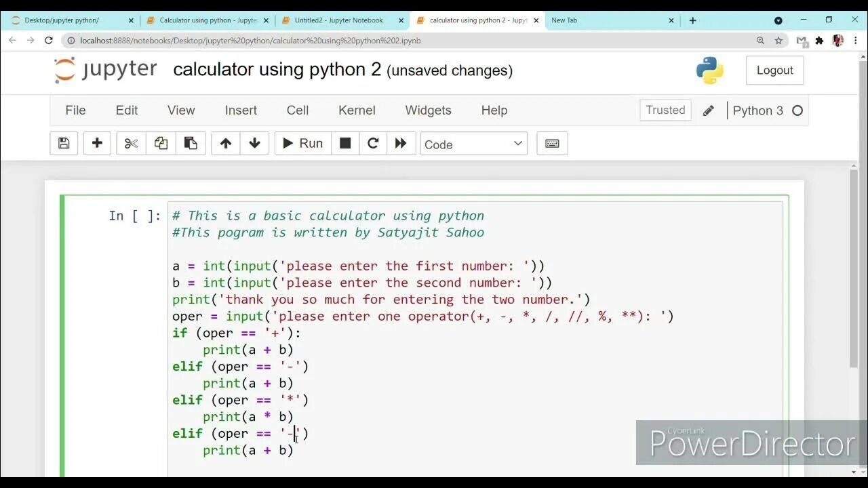
Task: Click the In [ ]: cell prompt
Action: (x=135, y=216)
